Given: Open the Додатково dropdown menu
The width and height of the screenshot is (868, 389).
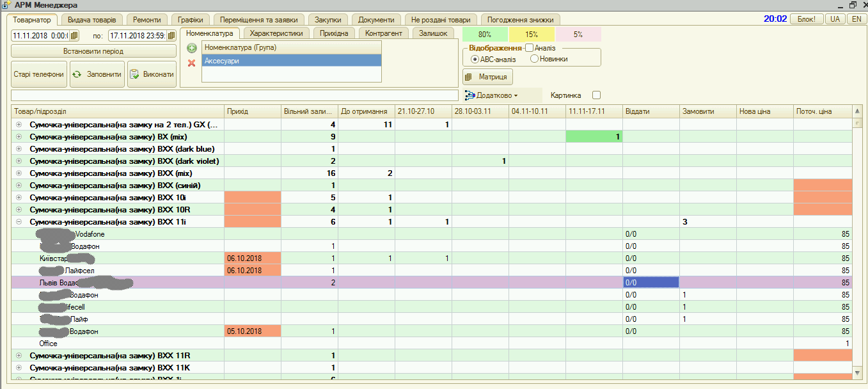Looking at the screenshot, I should coord(491,95).
